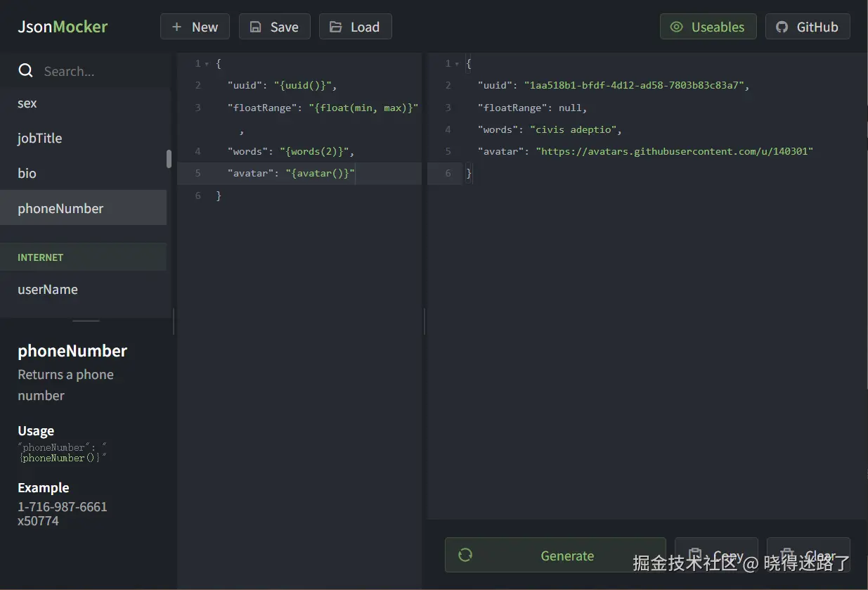Click the null floatRange value in output
868x590 pixels.
(x=570, y=108)
